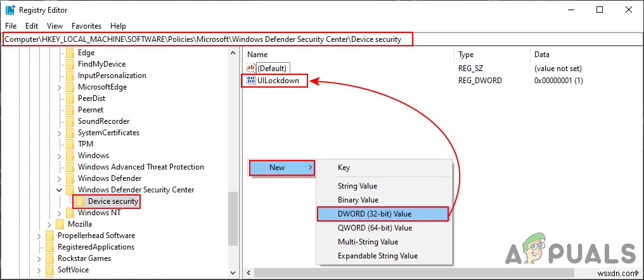Select the RegisteredApplications folder icon
This screenshot has width=644, height=280.
click(49, 247)
